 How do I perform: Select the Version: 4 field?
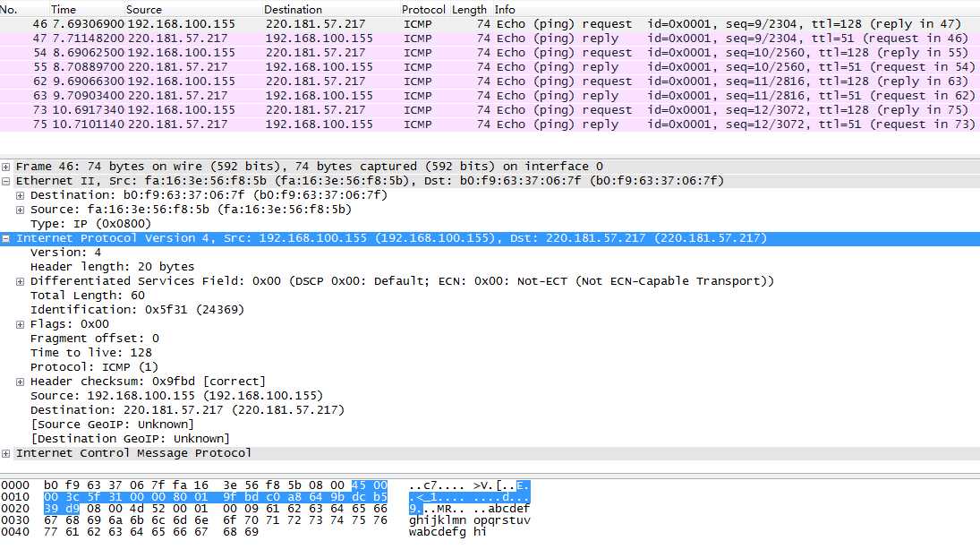(x=65, y=253)
